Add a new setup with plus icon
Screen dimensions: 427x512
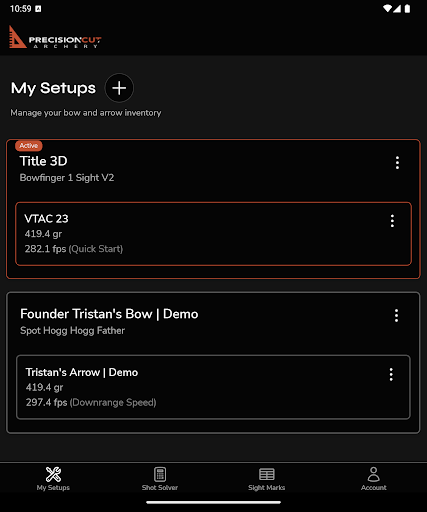tap(119, 88)
